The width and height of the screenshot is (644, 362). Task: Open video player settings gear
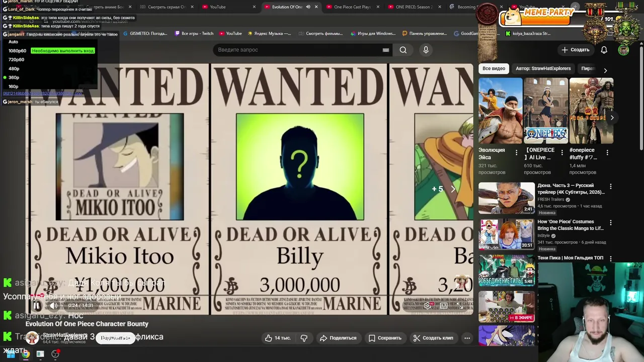(427, 305)
